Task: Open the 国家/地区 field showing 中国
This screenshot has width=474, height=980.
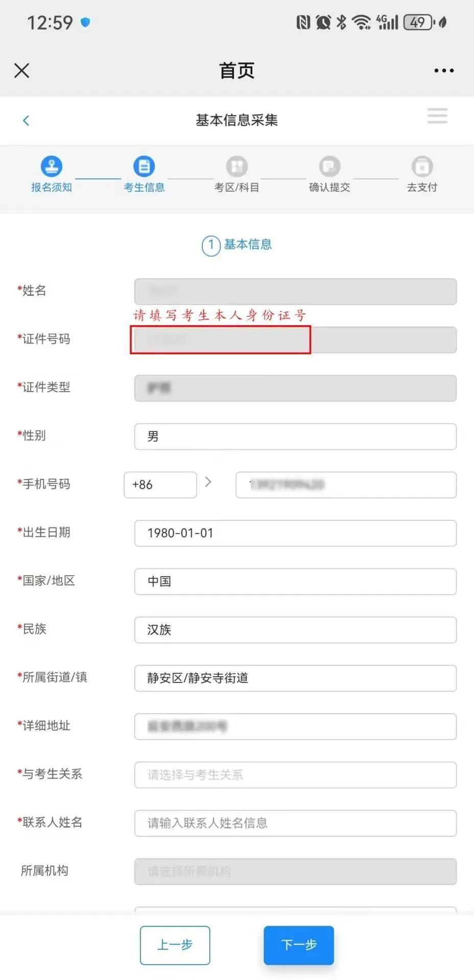Action: click(295, 582)
